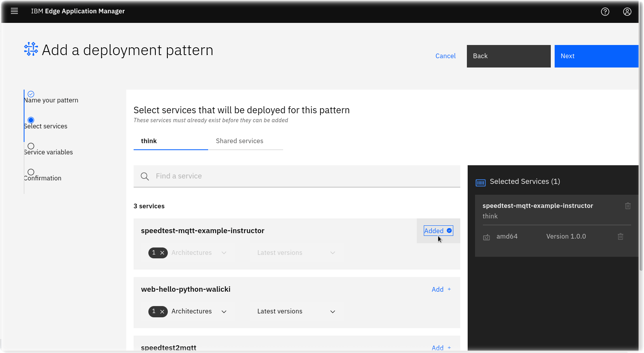
Task: Click think label under selected service
Action: click(x=490, y=216)
